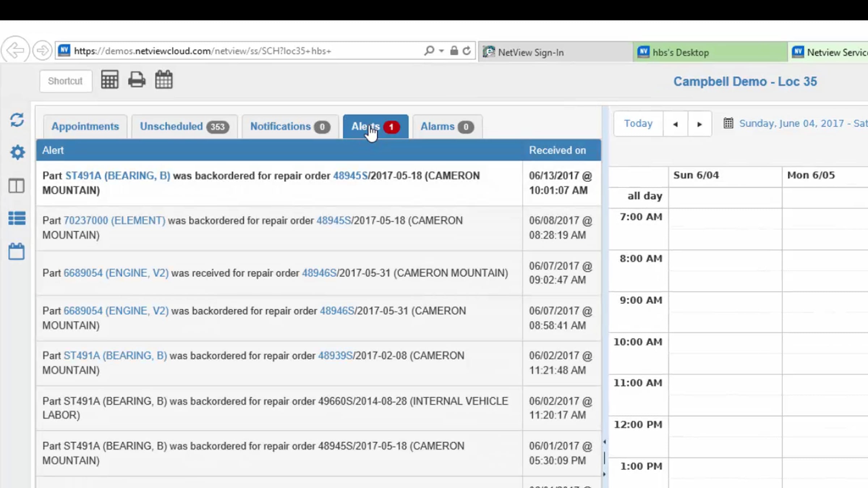Switch to the Unscheduled tab
The height and width of the screenshot is (488, 868).
click(x=184, y=127)
